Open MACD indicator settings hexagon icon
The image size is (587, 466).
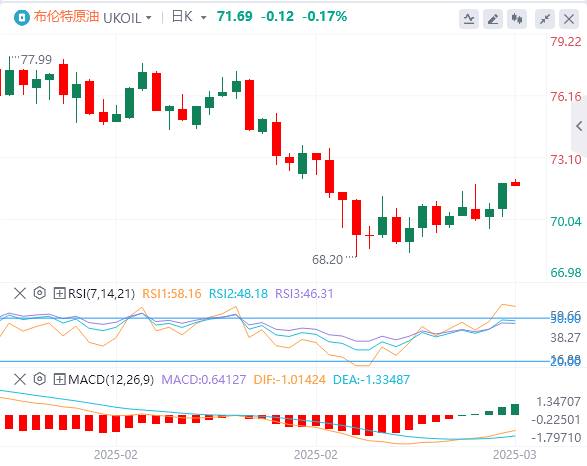(x=40, y=379)
